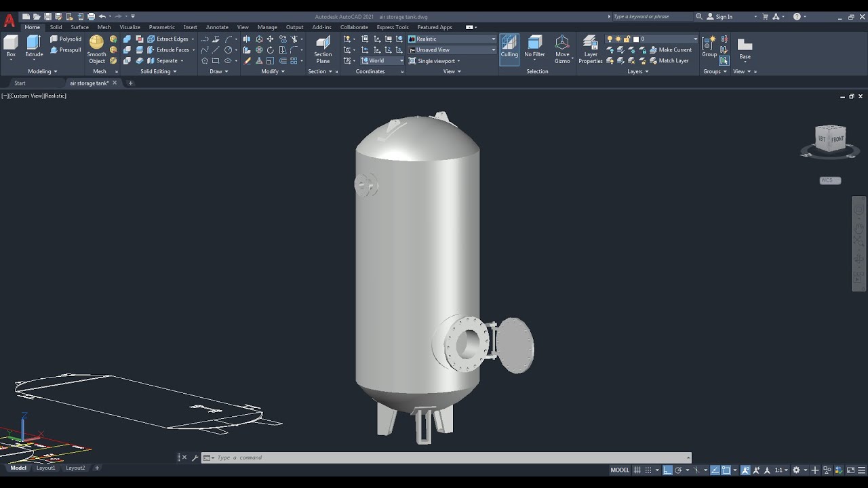Click Match Layer button
Viewport: 868px width, 488px height.
pos(669,61)
